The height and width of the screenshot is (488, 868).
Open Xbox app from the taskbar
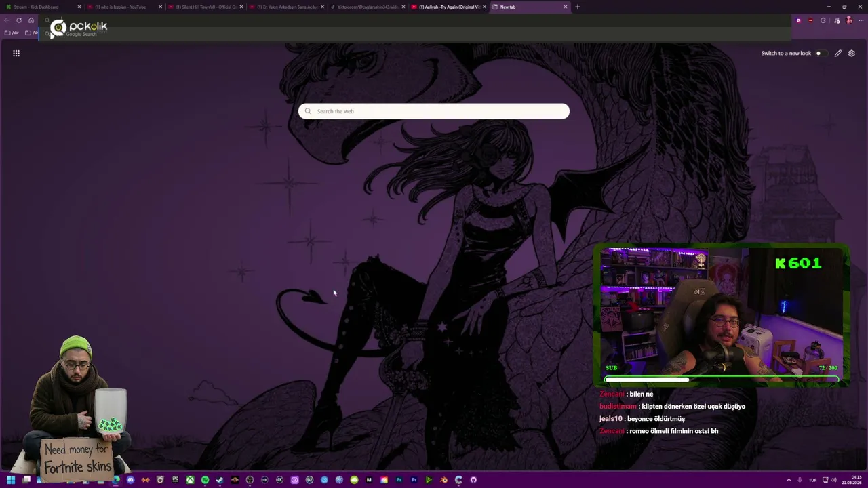(x=190, y=480)
